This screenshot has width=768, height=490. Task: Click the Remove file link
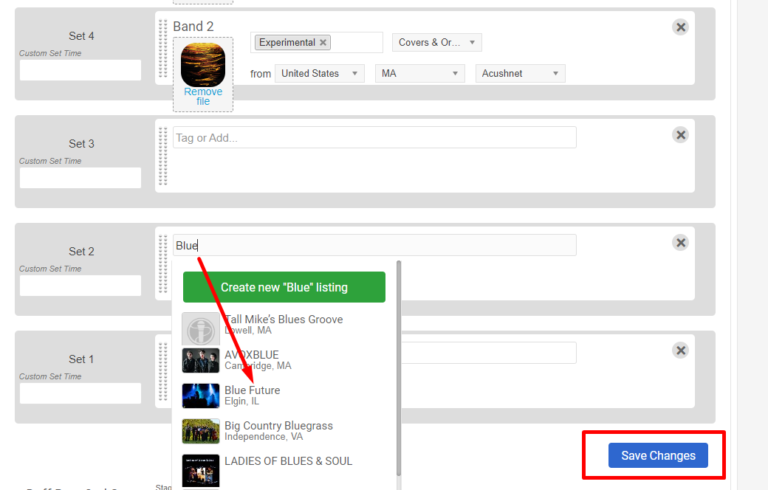click(203, 97)
